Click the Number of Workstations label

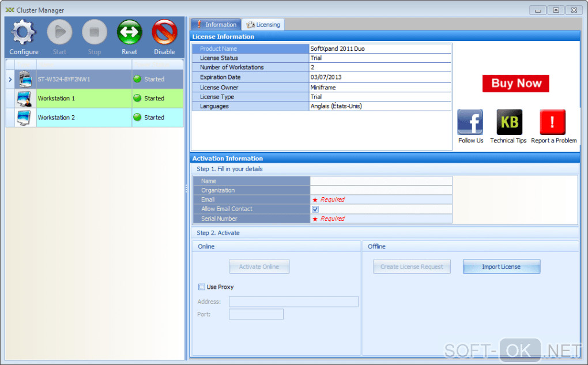click(x=232, y=67)
